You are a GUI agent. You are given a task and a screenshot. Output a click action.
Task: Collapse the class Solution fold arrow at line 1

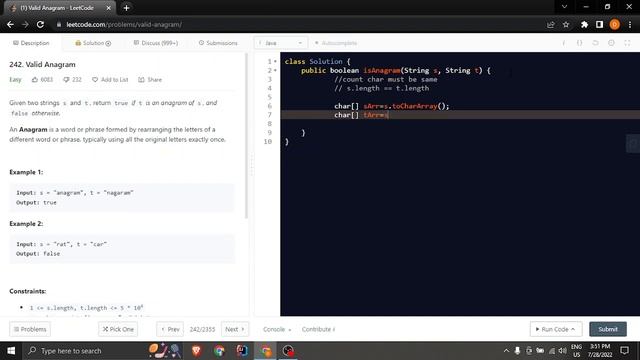275,62
